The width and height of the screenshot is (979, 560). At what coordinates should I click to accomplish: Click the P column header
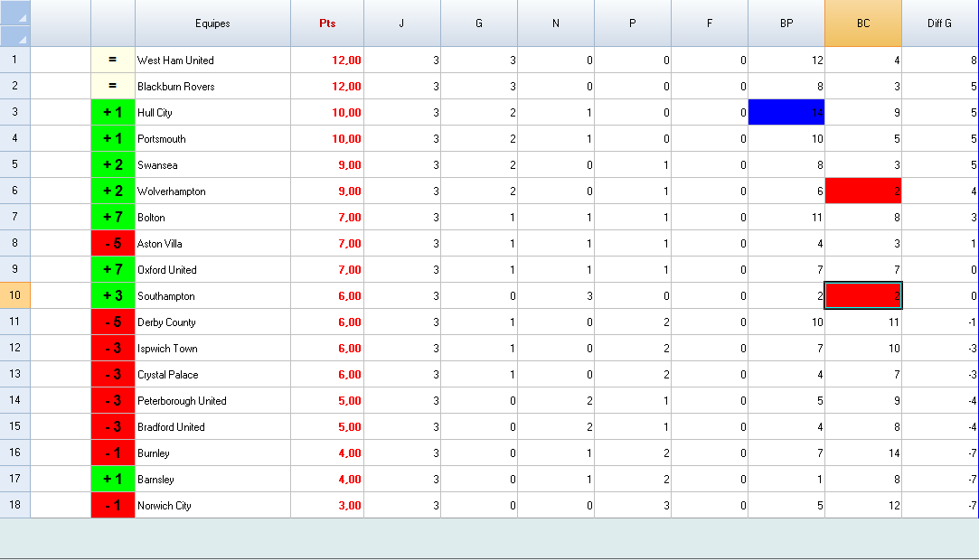[633, 23]
